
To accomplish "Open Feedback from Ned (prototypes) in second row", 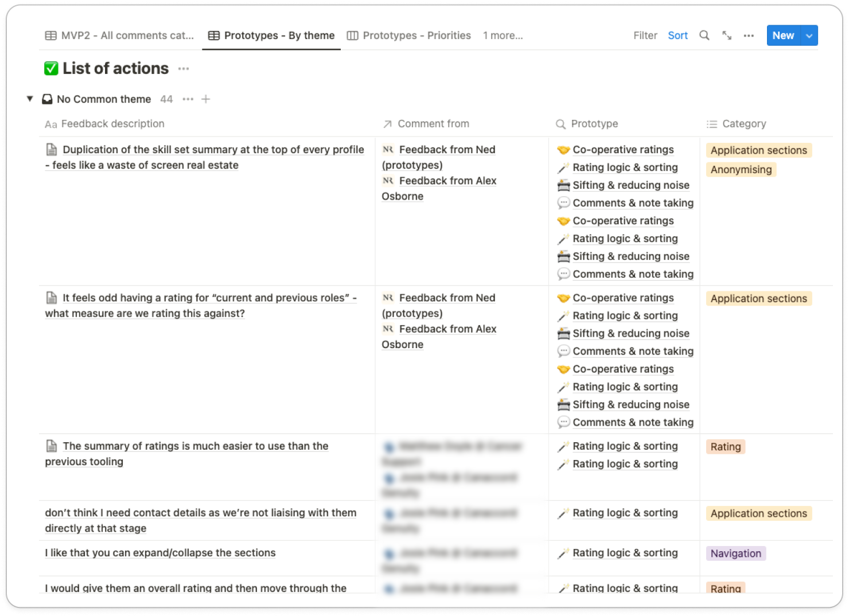I will [x=439, y=305].
